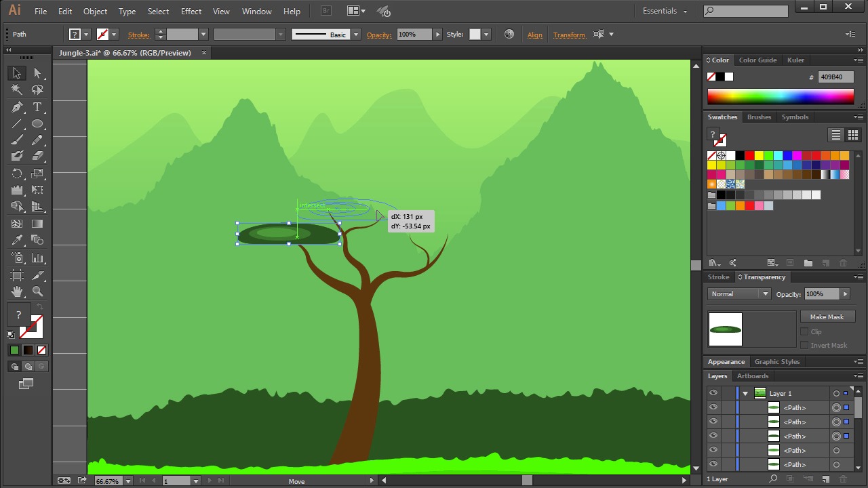Select the Eyedropper tool

point(17,241)
